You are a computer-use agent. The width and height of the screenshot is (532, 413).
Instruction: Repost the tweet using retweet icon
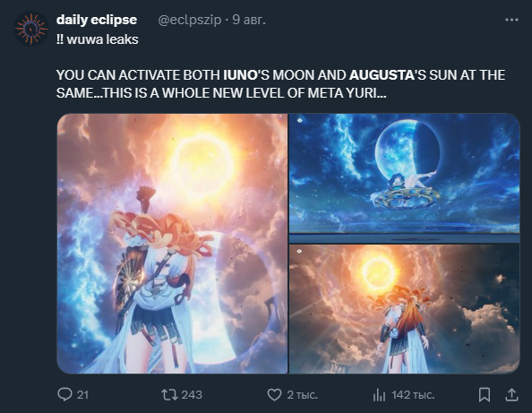click(x=169, y=395)
